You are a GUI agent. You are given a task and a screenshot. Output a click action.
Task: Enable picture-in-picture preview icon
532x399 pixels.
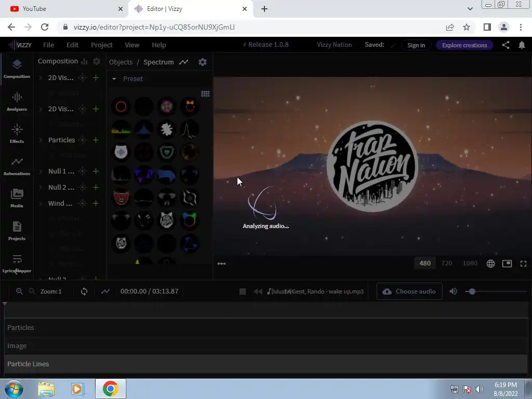click(x=507, y=263)
